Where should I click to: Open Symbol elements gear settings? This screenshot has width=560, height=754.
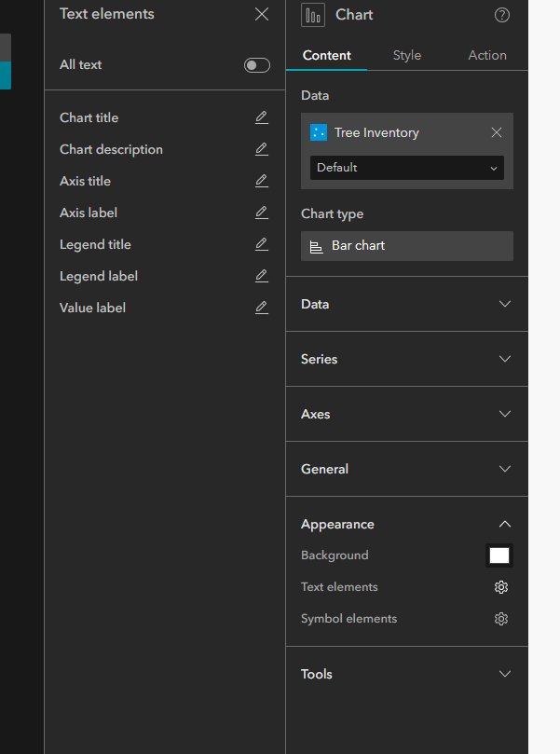(501, 619)
